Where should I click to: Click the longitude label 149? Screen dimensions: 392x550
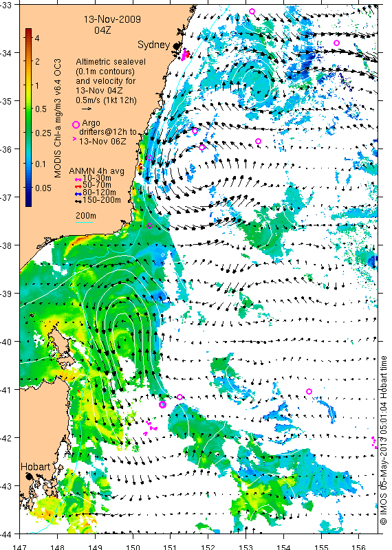[95, 547]
